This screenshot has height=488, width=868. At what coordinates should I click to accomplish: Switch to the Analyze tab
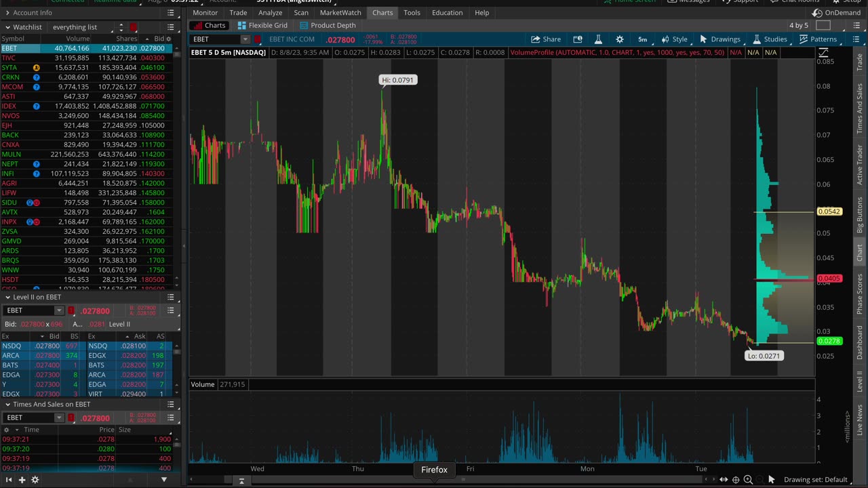pyautogui.click(x=270, y=13)
